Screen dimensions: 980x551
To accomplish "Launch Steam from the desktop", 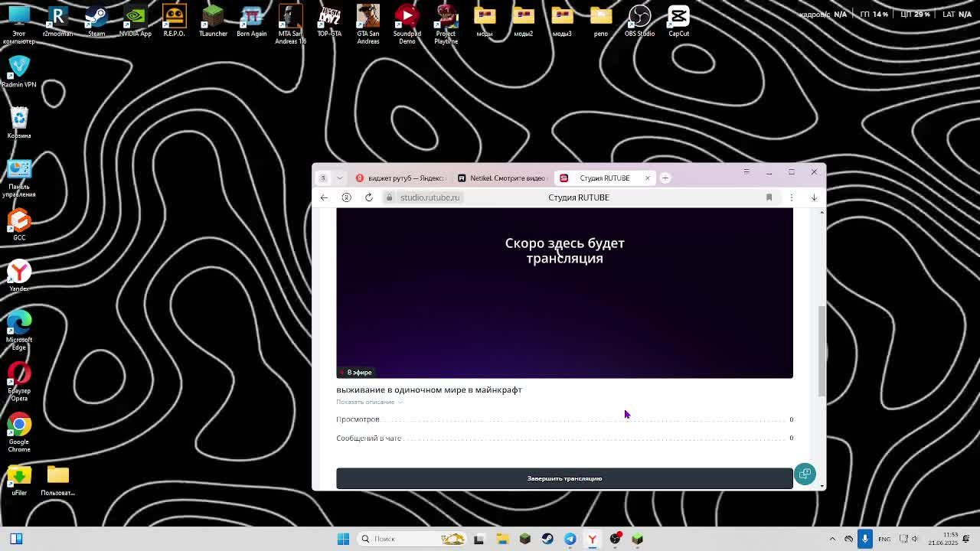I will click(x=96, y=21).
